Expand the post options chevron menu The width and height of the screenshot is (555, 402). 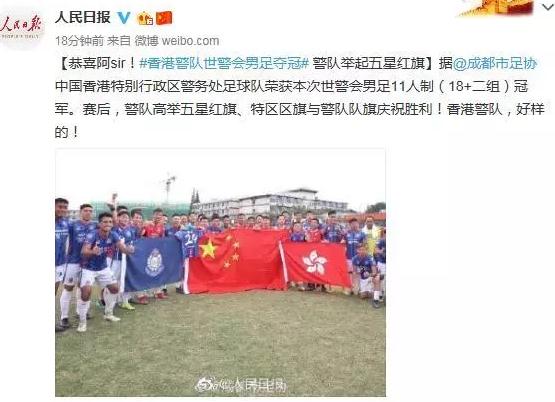tap(547, 6)
